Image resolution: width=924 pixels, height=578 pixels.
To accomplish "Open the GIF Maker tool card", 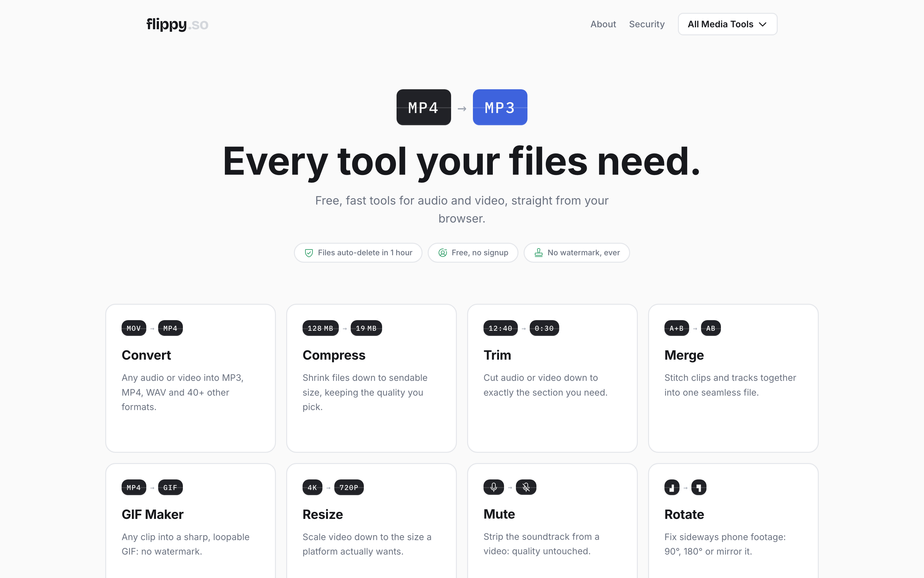I will coord(191,521).
